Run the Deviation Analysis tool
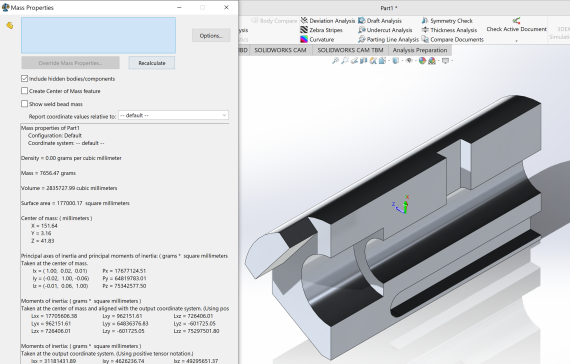 328,21
